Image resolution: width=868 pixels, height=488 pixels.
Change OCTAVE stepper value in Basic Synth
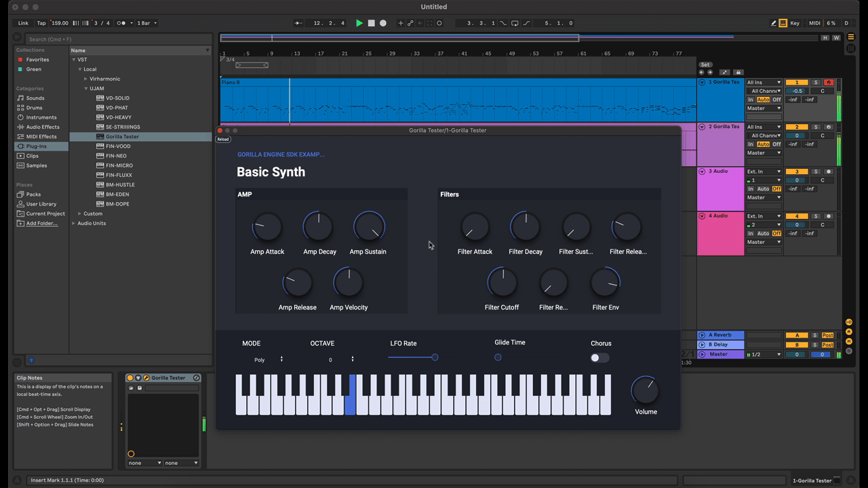click(x=353, y=359)
